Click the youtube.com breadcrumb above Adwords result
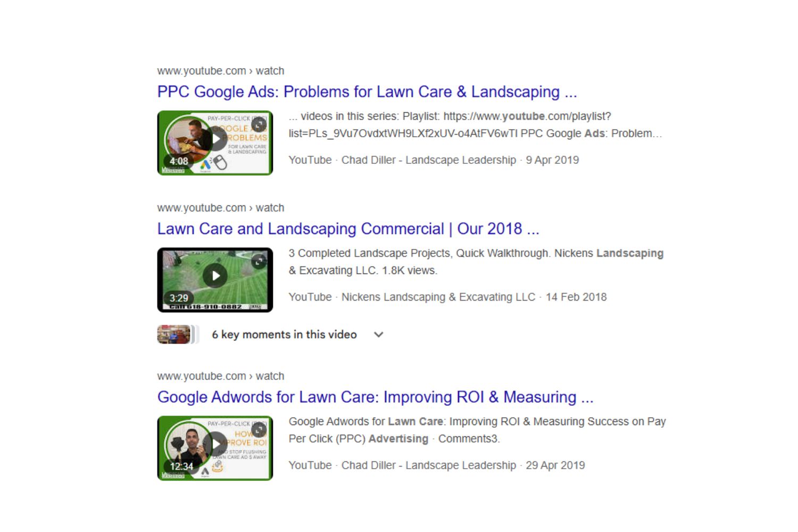The width and height of the screenshot is (798, 532). pyautogui.click(x=221, y=376)
